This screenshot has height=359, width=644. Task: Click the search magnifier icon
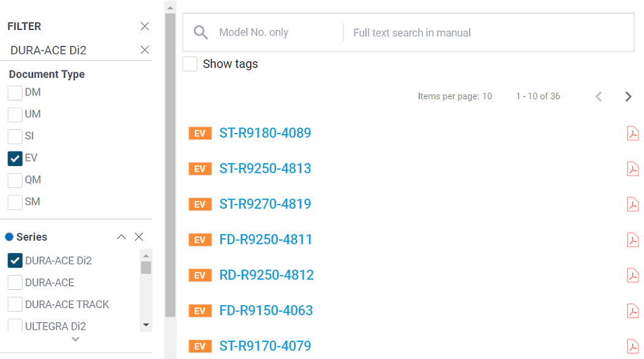click(201, 32)
